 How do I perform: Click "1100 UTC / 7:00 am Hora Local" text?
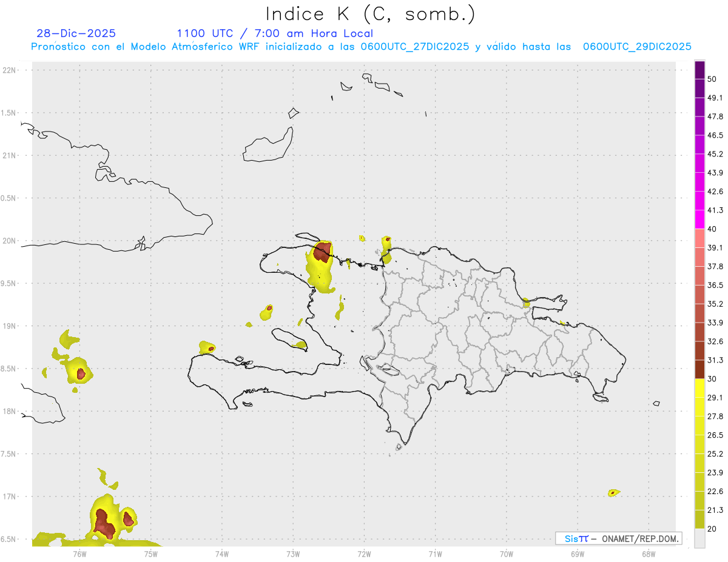click(x=275, y=33)
